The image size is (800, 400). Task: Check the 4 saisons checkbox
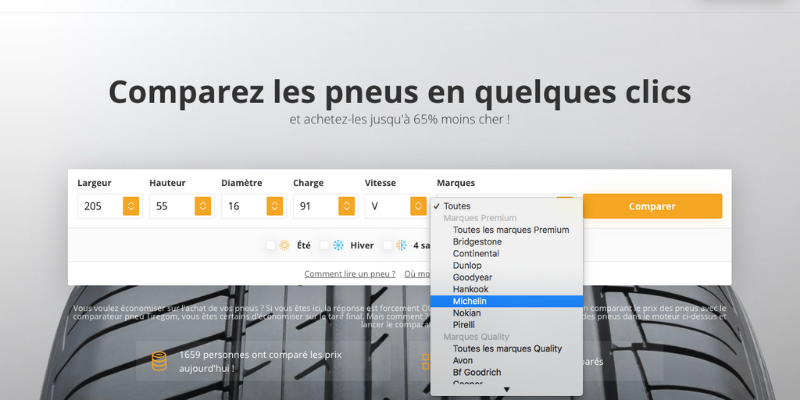[388, 245]
